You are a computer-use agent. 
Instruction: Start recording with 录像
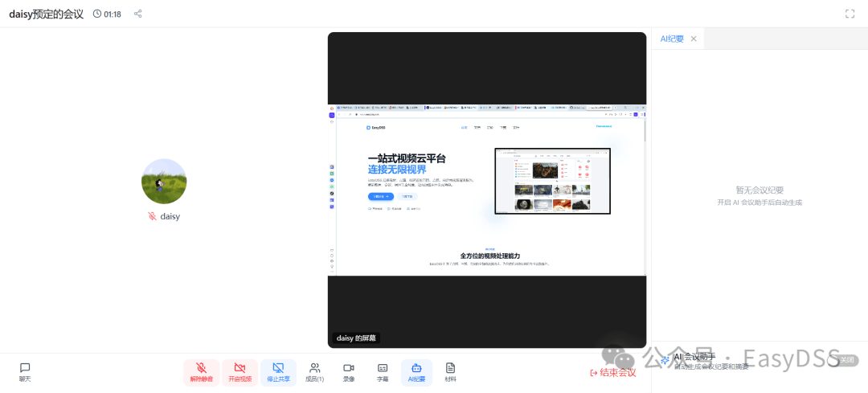tap(349, 373)
